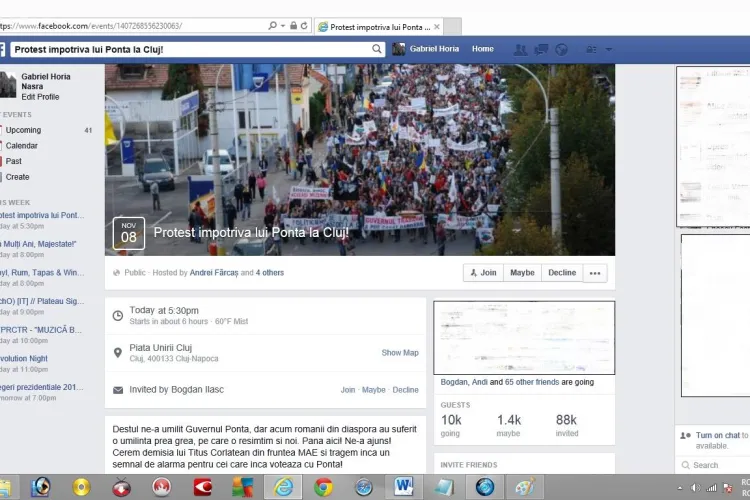Open Upcoming events in sidebar

tap(23, 130)
